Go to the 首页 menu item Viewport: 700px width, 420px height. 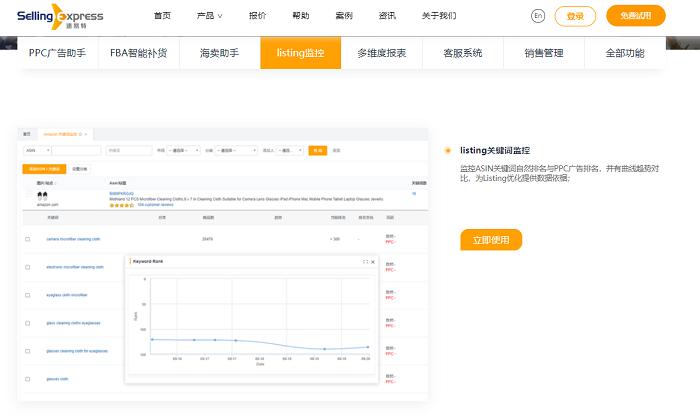coord(162,16)
